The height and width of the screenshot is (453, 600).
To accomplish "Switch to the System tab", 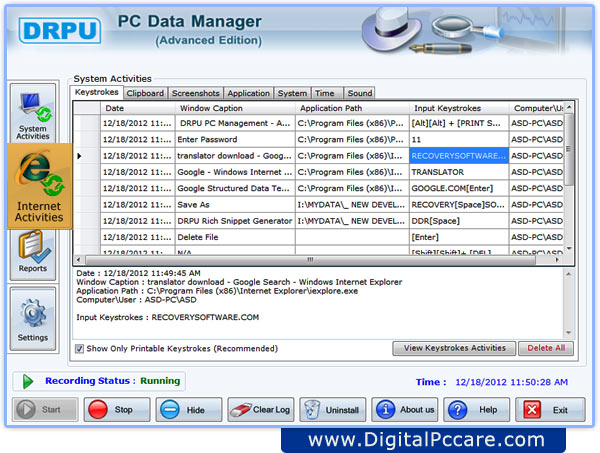I will [292, 93].
